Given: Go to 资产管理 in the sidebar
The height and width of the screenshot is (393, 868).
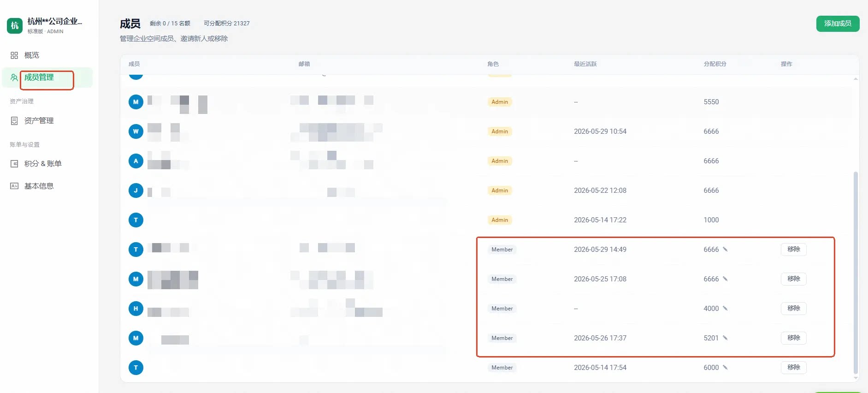Looking at the screenshot, I should tap(39, 121).
